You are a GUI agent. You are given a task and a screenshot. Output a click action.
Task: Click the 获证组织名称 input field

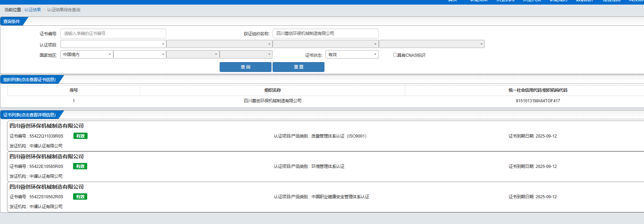326,34
